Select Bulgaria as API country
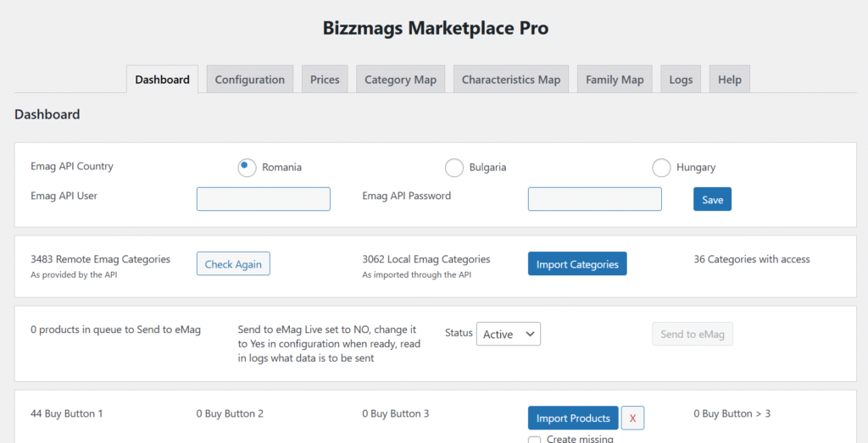This screenshot has height=443, width=868. click(454, 168)
